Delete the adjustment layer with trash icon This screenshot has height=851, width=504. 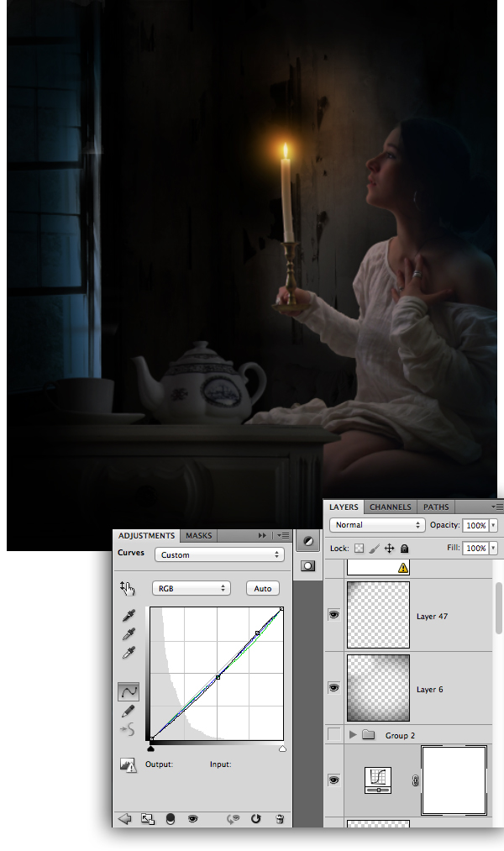tap(280, 818)
